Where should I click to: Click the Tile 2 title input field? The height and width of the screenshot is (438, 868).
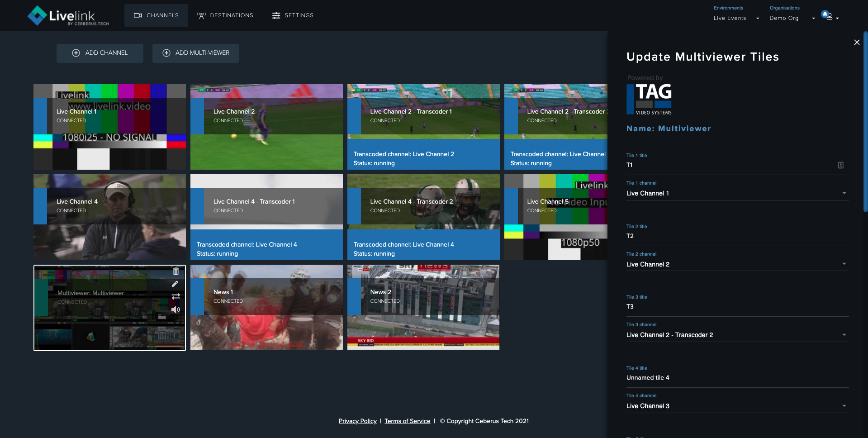737,236
